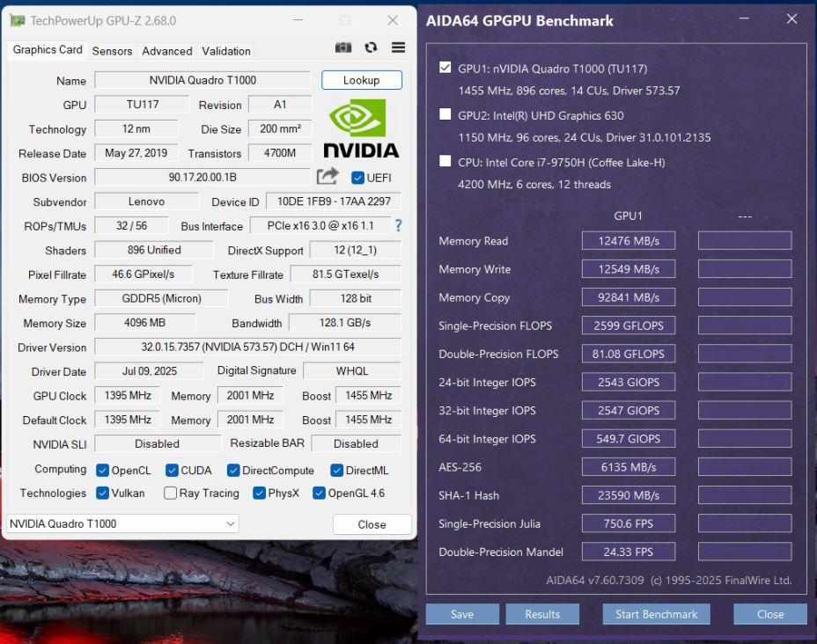Click Start Benchmark button
Viewport: 817px width, 644px height.
pyautogui.click(x=656, y=614)
